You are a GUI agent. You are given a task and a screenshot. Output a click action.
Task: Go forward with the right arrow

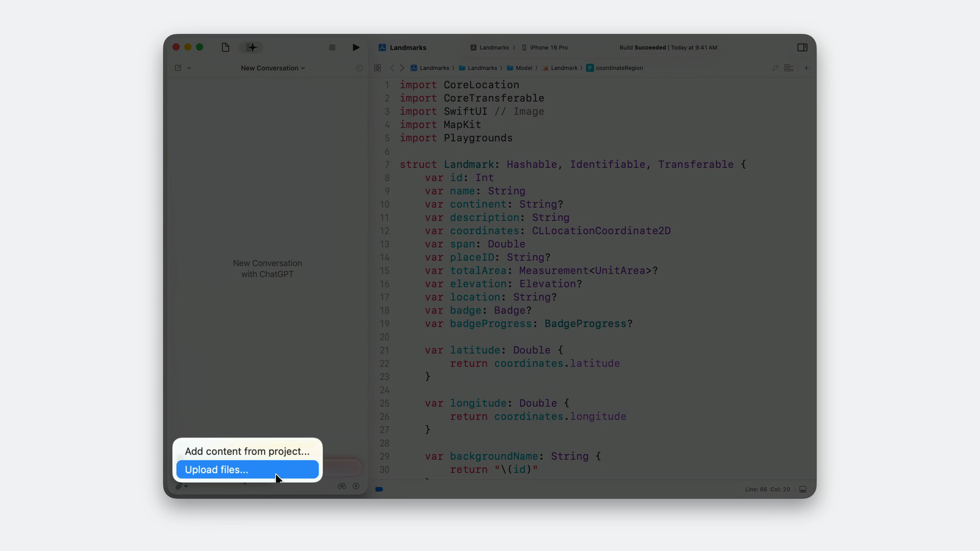(402, 68)
